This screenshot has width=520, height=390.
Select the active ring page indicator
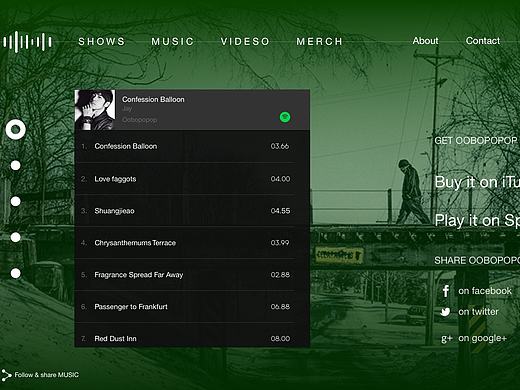[15, 129]
